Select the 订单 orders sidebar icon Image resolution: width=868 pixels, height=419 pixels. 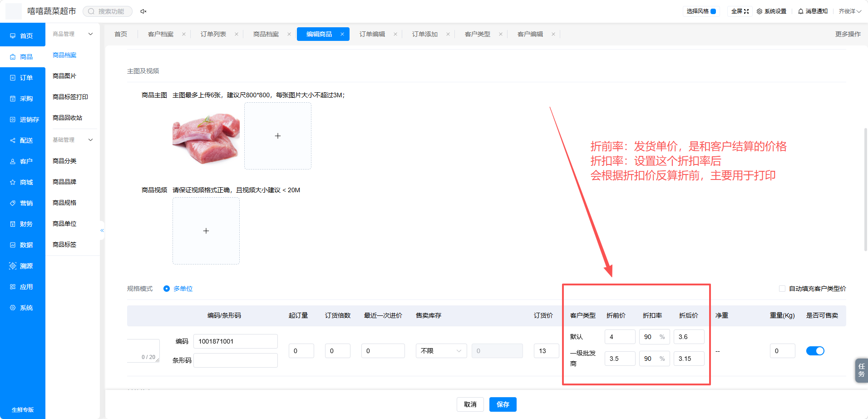13,78
